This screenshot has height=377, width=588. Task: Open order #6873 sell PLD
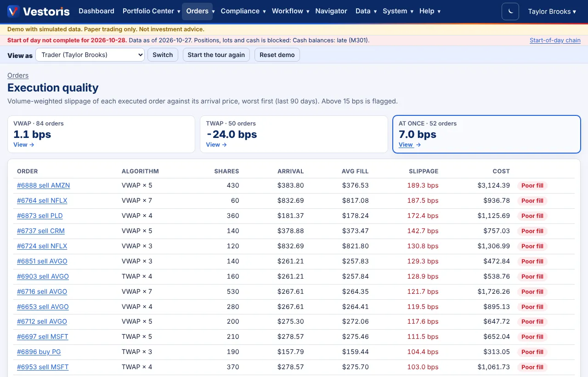(40, 216)
